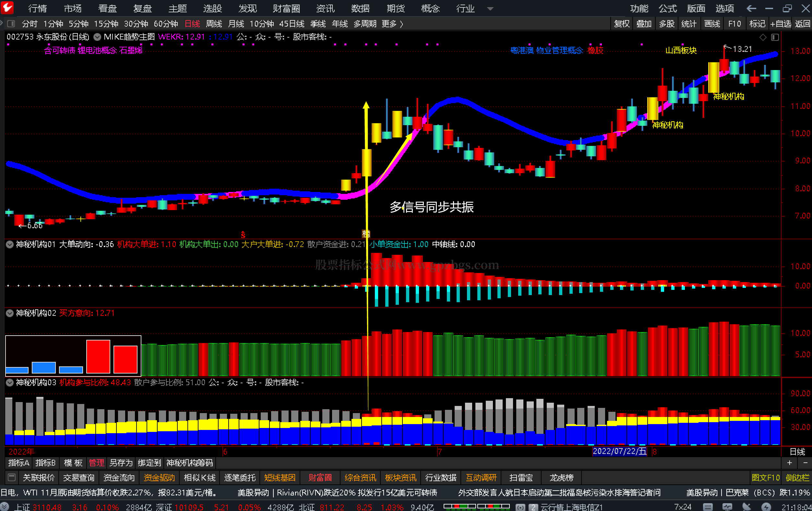Click the first market breadth bar indicator
Screen dimensions: 812x511
coord(460,506)
